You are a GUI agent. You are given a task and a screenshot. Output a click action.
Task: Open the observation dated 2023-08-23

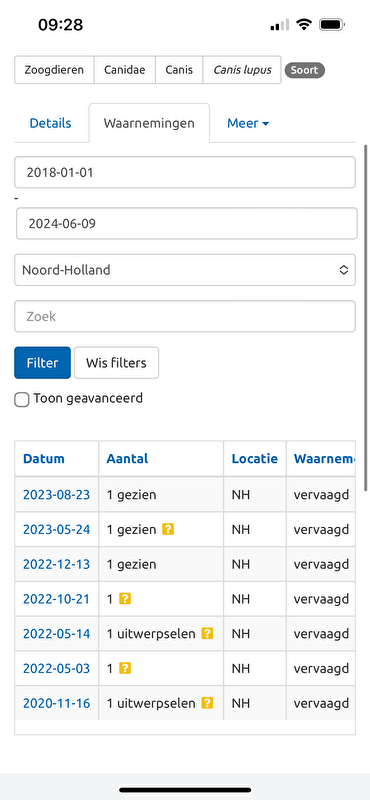[57, 494]
